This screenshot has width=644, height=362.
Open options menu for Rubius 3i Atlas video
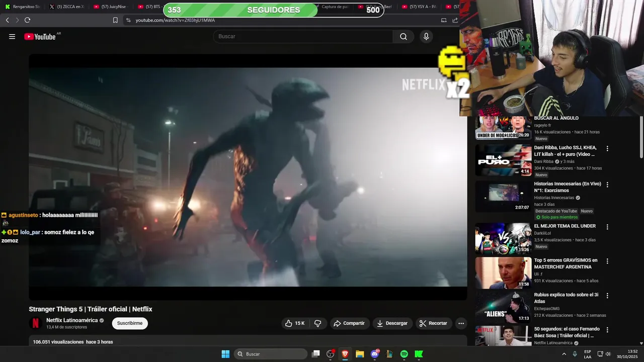pyautogui.click(x=607, y=296)
